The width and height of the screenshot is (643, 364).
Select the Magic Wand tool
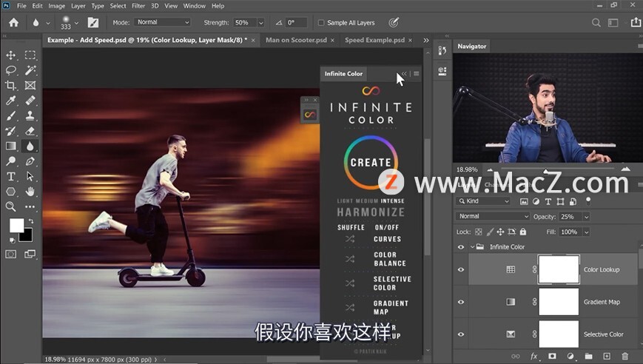tap(30, 70)
